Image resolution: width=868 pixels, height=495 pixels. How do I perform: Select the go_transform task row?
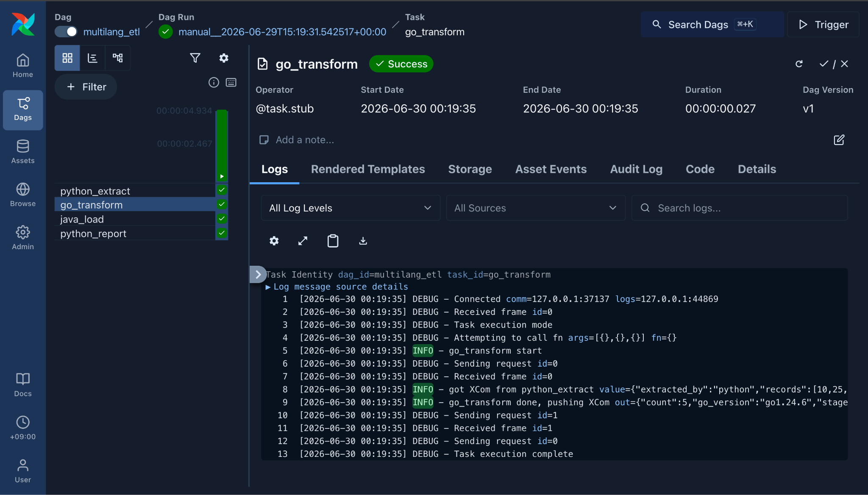click(x=135, y=205)
